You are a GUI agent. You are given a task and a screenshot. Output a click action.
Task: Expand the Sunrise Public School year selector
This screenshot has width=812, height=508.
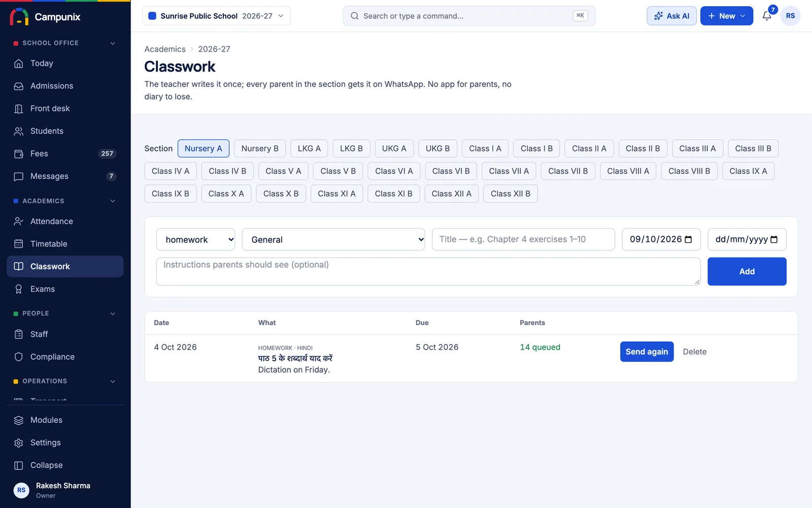pos(217,16)
